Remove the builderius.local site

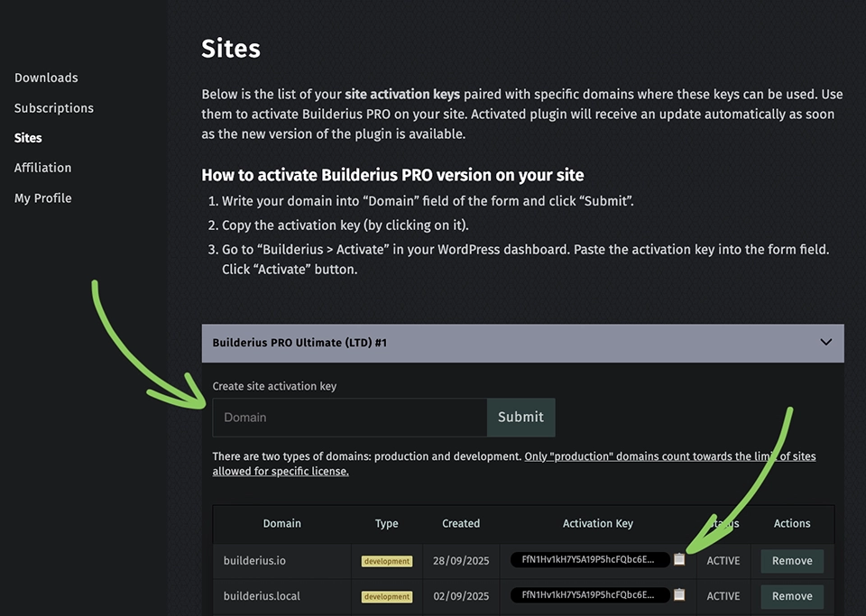(x=791, y=596)
